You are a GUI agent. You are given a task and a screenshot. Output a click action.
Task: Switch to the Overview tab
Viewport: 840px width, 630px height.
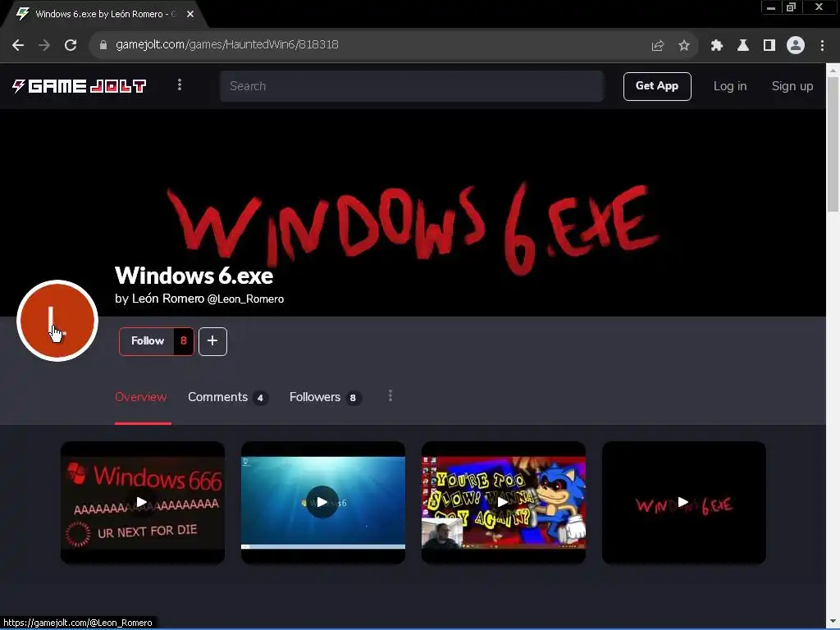(141, 397)
